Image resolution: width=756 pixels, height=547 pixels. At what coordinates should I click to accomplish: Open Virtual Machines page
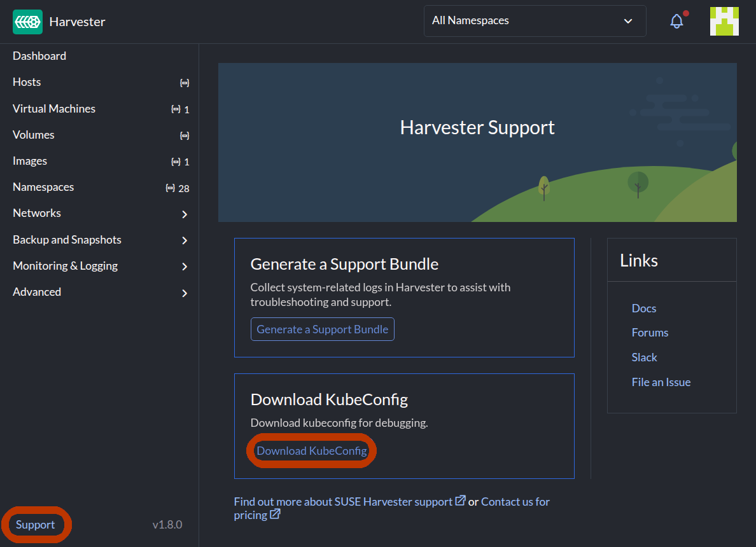click(54, 108)
